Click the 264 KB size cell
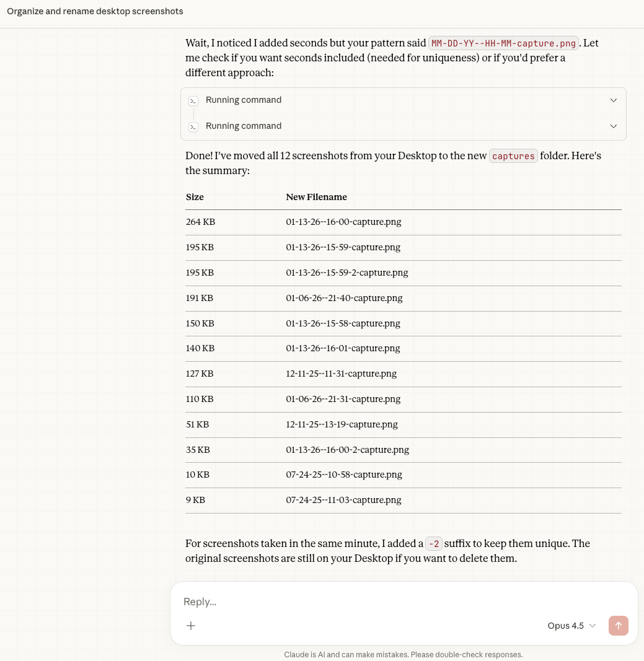The width and height of the screenshot is (644, 661). pos(200,222)
